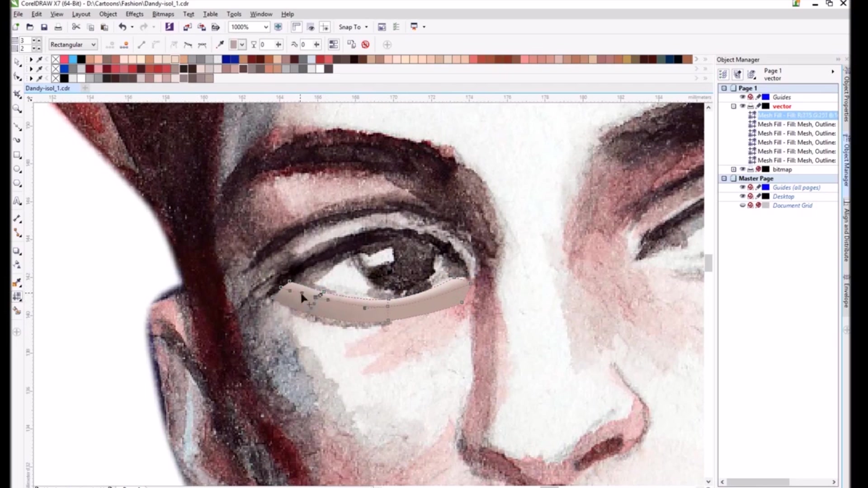Click the Mesh Fill tool icon
The height and width of the screenshot is (488, 868).
[17, 297]
